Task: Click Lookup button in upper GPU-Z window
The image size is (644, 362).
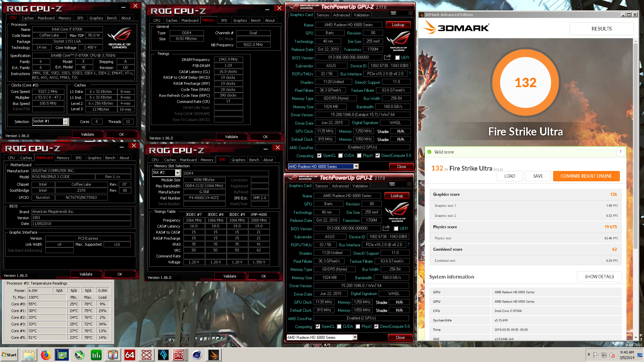Action: tap(398, 25)
